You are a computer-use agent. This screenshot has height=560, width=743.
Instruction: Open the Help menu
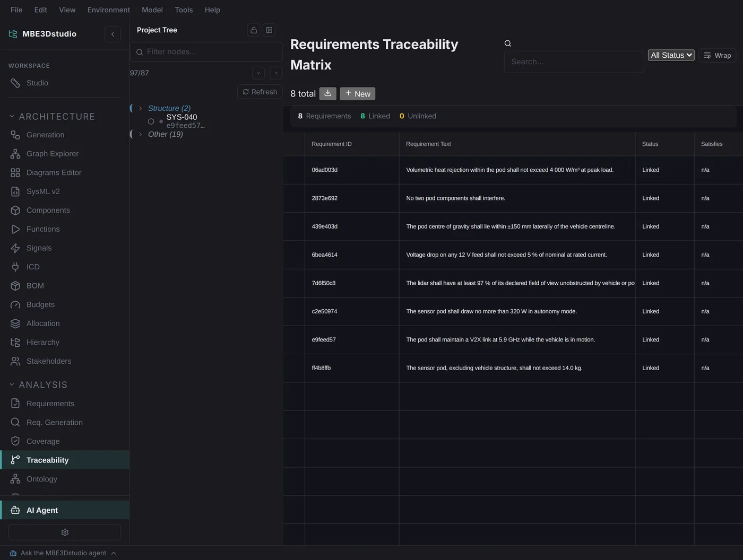point(212,10)
